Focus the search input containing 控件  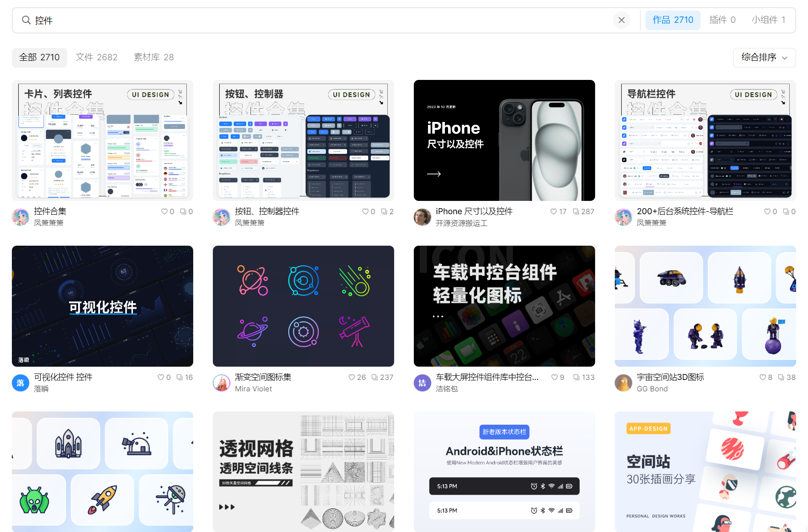320,20
